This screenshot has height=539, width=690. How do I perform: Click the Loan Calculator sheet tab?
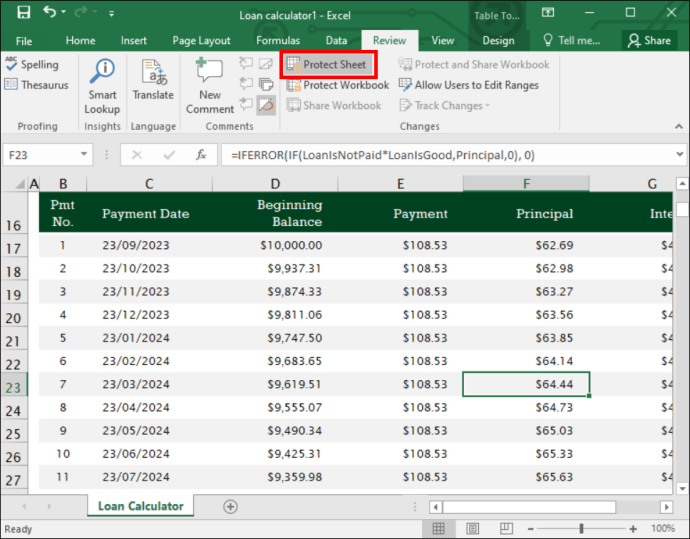coord(140,506)
